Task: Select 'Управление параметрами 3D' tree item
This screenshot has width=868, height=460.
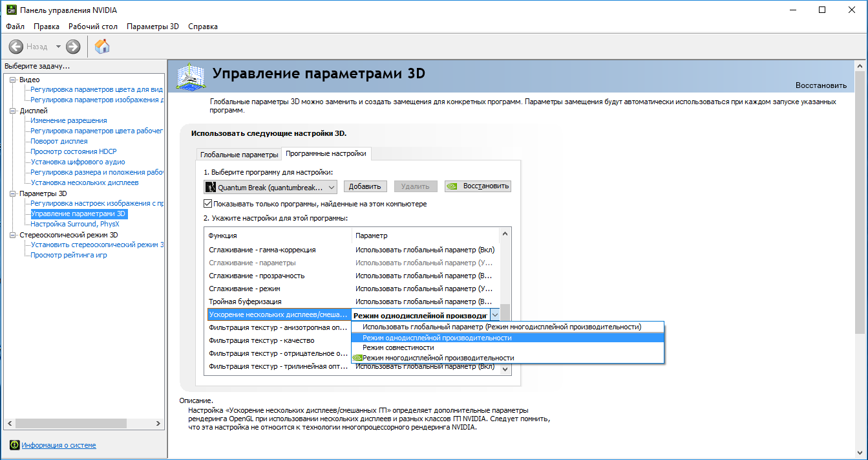Action: coord(78,214)
